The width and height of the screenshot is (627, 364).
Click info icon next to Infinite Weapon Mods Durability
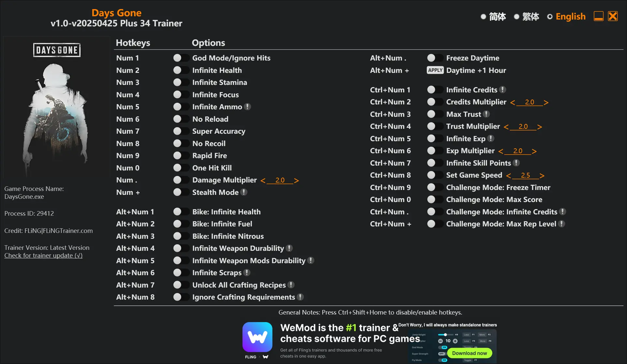[311, 261]
